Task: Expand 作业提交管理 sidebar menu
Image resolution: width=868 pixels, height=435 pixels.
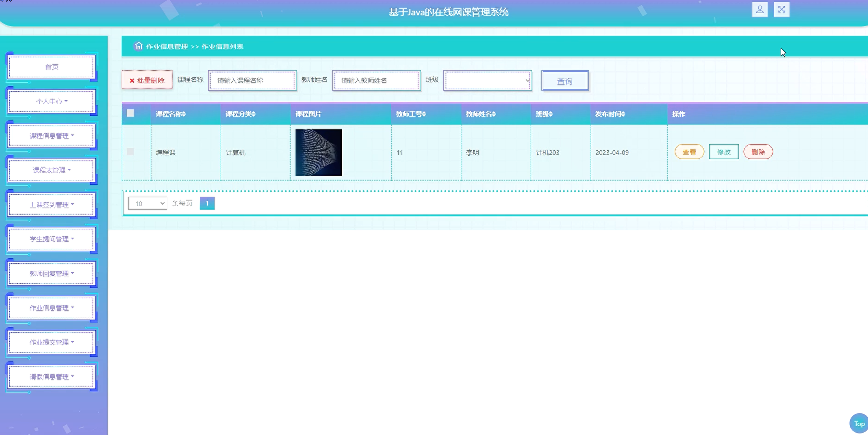Action: click(x=52, y=342)
